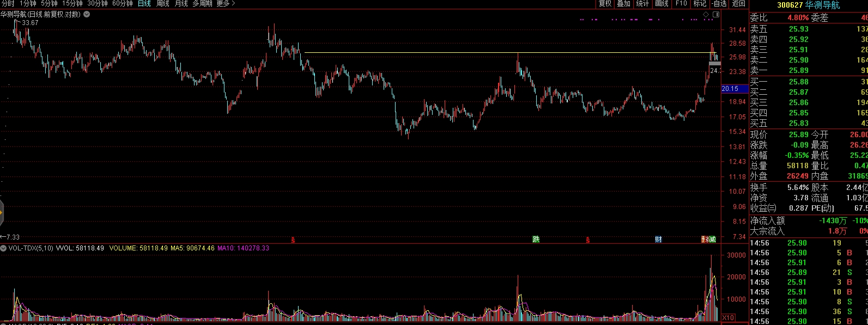Click the 7.33 low price label
Image resolution: width=868 pixels, height=325 pixels.
pyautogui.click(x=13, y=237)
